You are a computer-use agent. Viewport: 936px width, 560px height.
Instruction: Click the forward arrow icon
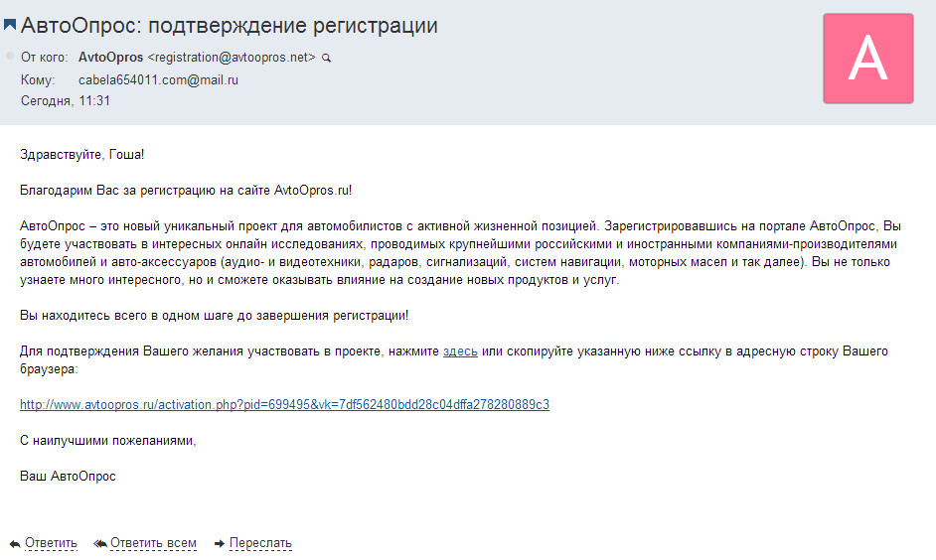[x=220, y=543]
